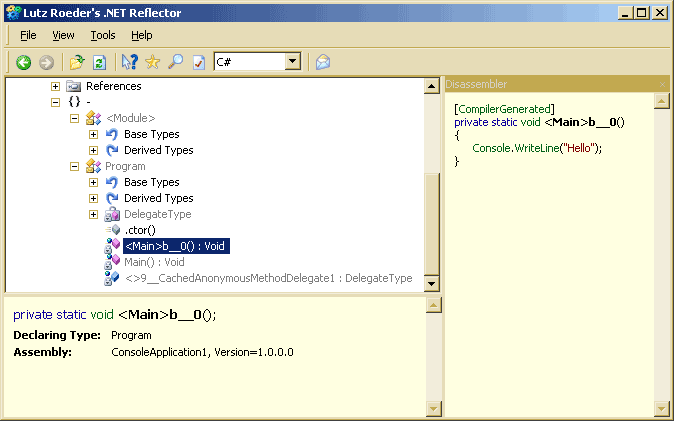
Task: Click the green Back navigation arrow
Action: point(24,62)
